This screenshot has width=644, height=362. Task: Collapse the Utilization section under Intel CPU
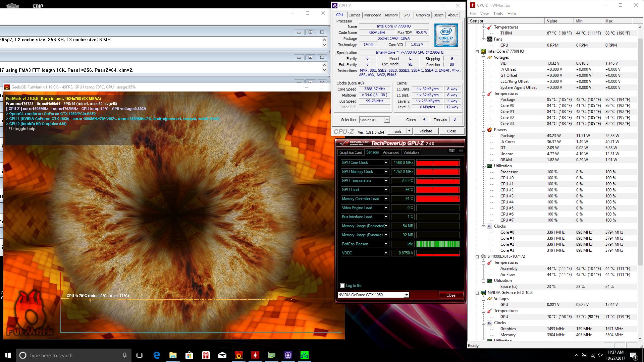[484, 166]
